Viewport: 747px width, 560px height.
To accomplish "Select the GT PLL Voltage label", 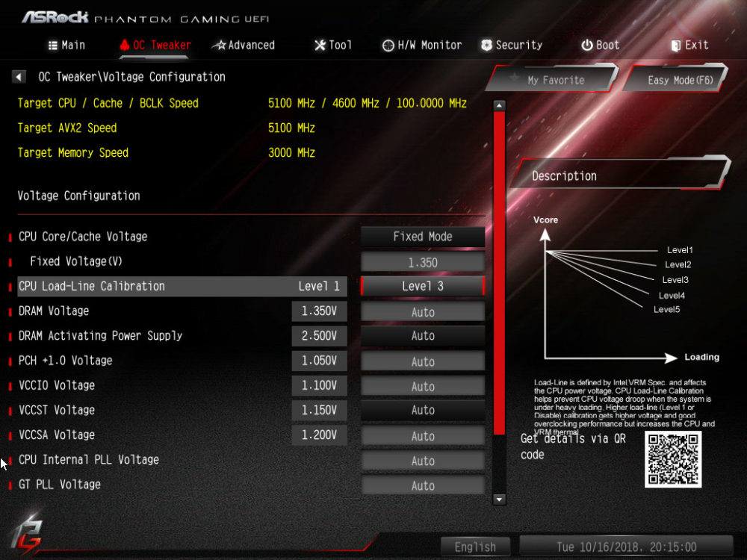I will pyautogui.click(x=60, y=485).
